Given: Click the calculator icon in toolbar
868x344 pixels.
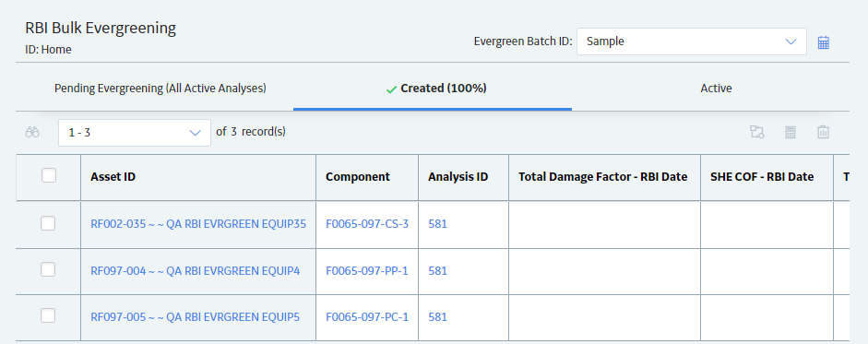Looking at the screenshot, I should pos(790,132).
